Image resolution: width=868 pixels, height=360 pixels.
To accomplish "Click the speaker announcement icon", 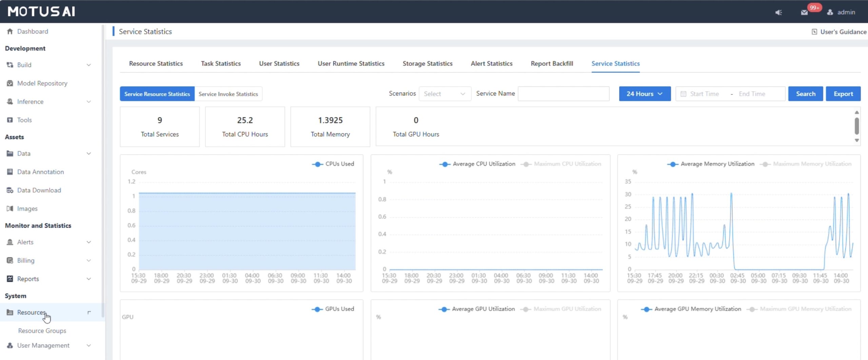I will 778,13.
